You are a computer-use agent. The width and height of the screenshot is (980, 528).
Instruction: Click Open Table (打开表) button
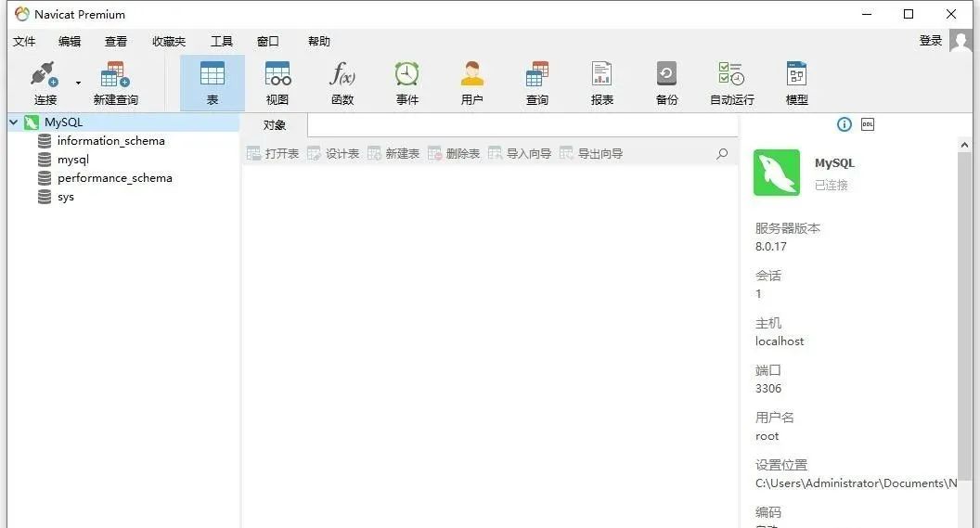click(x=273, y=154)
